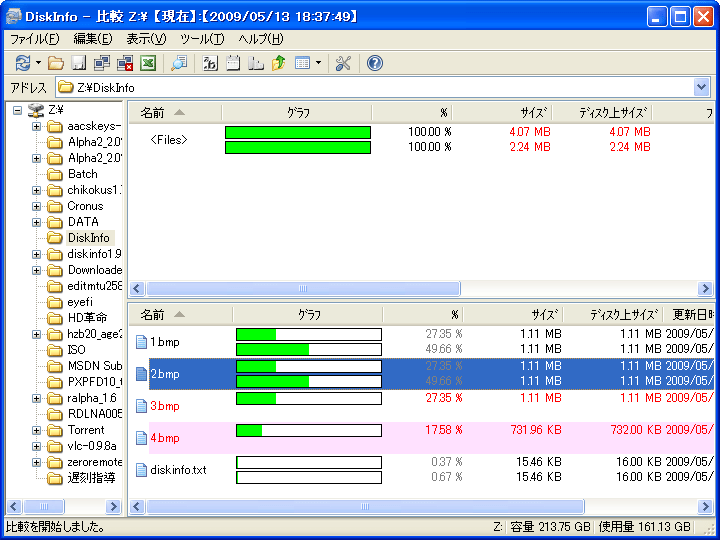
Task: Expand the Cronus folder node
Action: (36, 206)
